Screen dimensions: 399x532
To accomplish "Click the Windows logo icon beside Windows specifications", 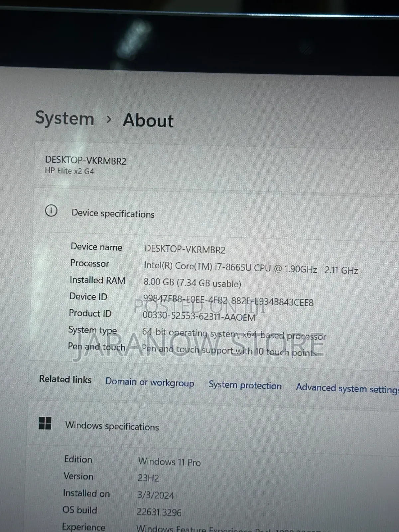I will click(45, 423).
